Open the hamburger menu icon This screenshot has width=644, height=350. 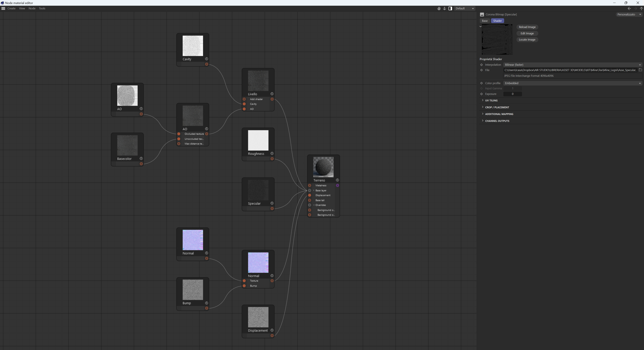click(x=3, y=9)
